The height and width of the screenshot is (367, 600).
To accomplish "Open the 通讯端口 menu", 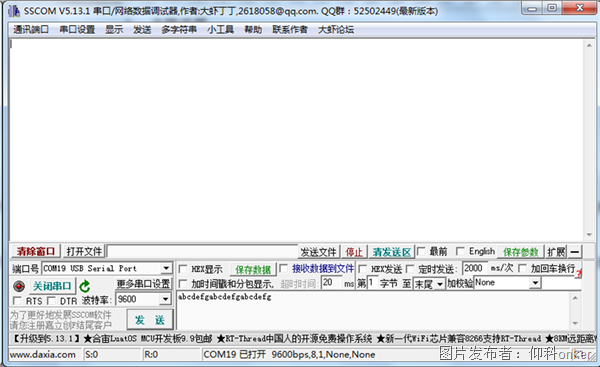I will point(31,29).
